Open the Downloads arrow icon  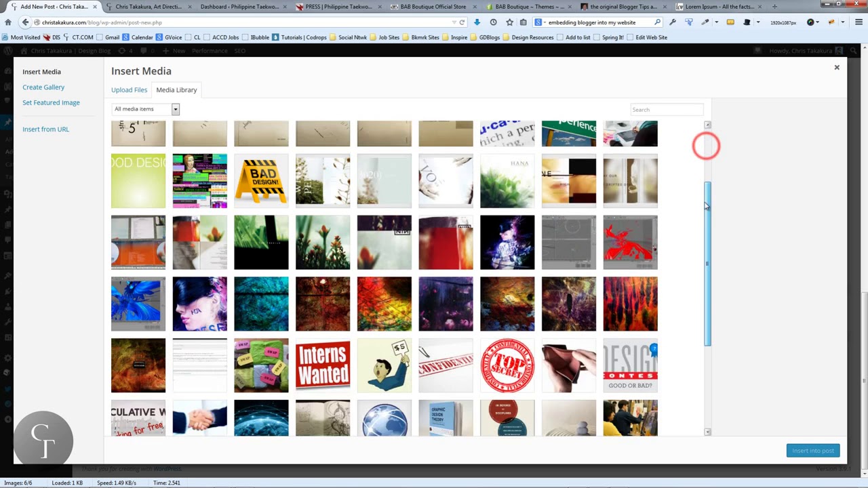click(477, 22)
